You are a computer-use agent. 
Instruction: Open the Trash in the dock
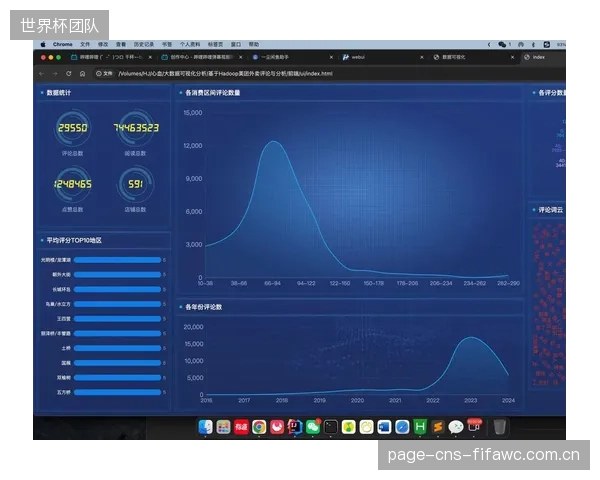499,427
